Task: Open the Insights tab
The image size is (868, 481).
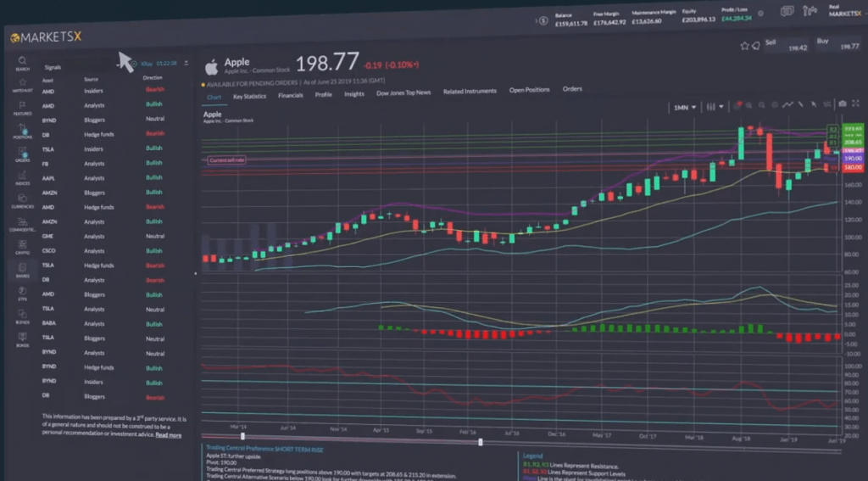Action: pyautogui.click(x=354, y=93)
